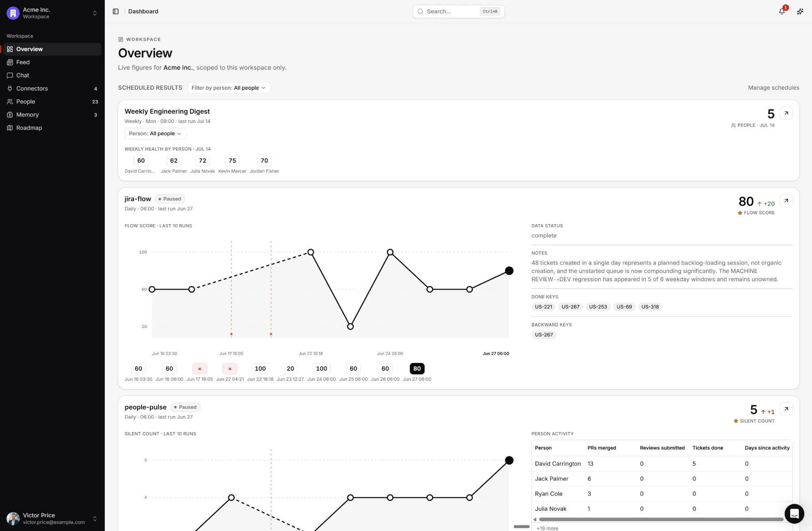
Task: Click the Paused badge next to jira-flow
Action: point(170,199)
